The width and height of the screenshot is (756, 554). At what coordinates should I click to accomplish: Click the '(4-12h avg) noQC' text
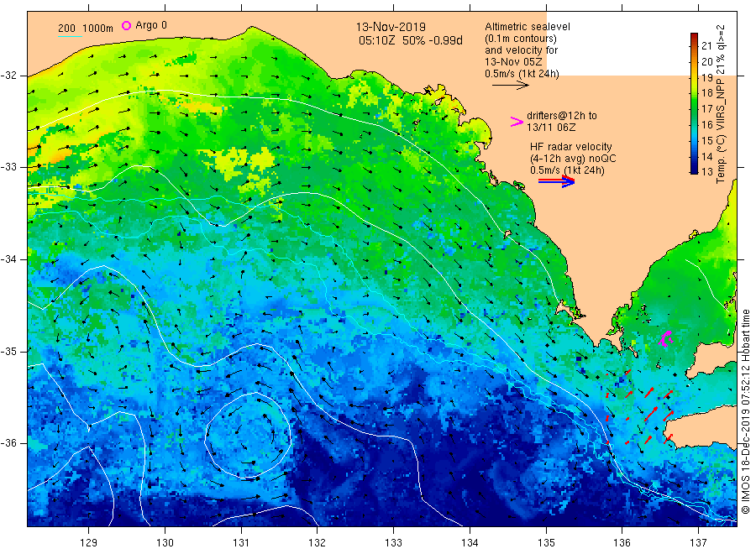(x=573, y=159)
